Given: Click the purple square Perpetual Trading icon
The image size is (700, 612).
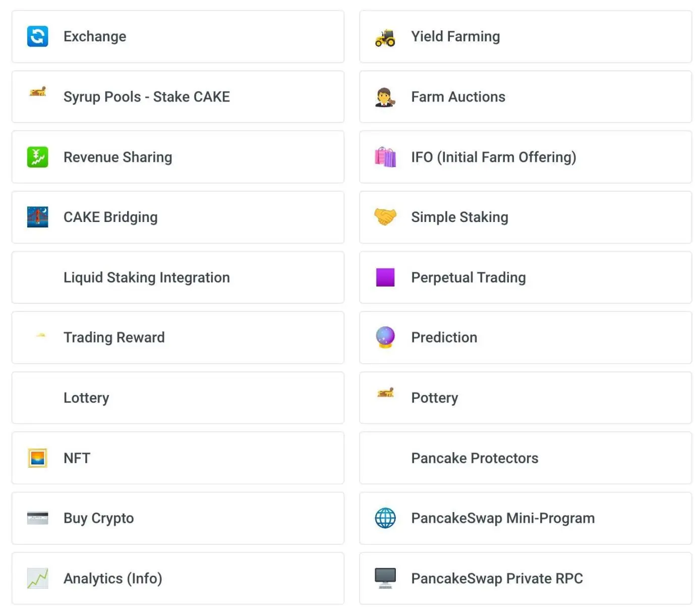Looking at the screenshot, I should [385, 277].
